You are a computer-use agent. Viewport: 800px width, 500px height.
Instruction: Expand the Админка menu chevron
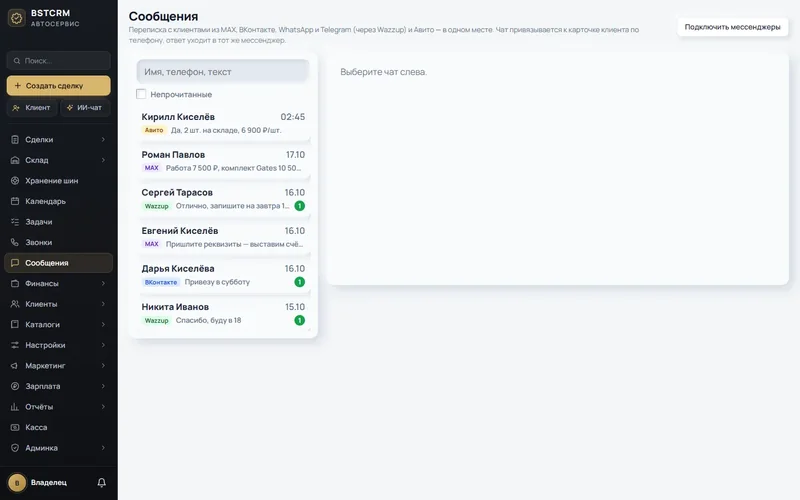(x=103, y=448)
